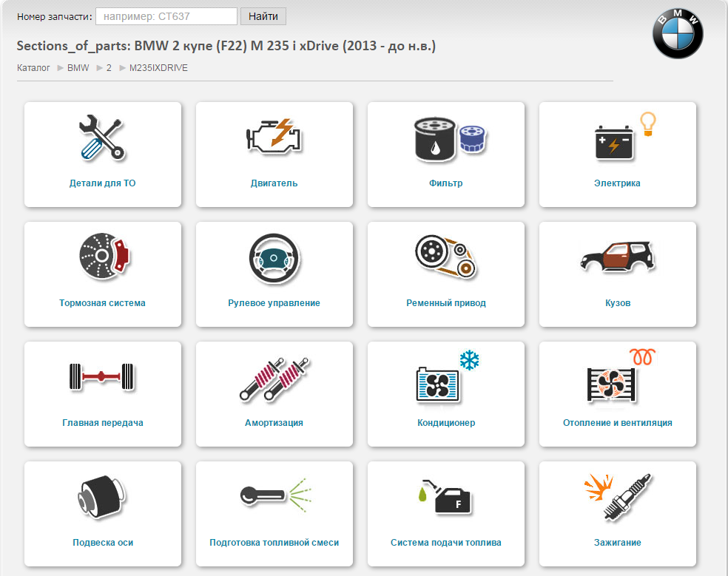Open the axle with wheels icon
This screenshot has width=728, height=576.
click(x=101, y=376)
